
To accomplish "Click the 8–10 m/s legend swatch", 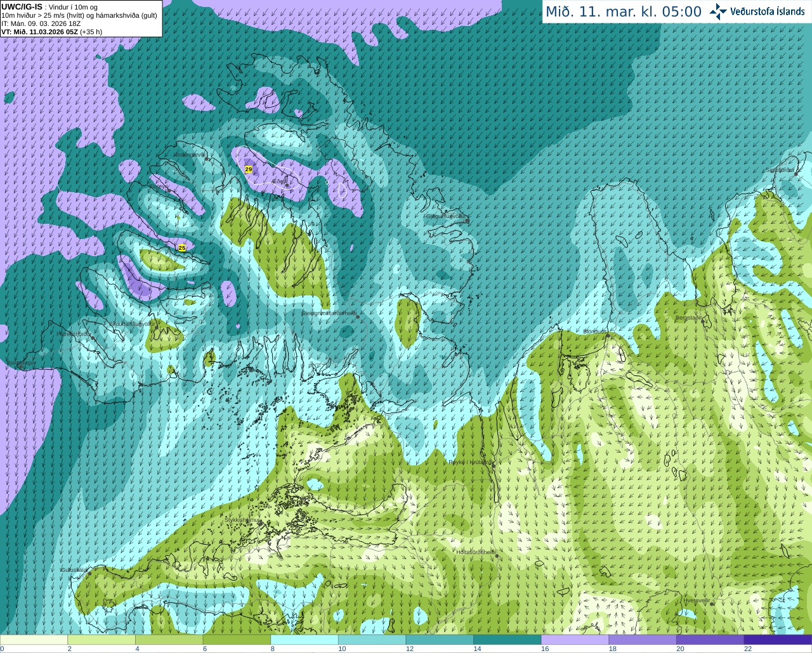I will pos(304,640).
